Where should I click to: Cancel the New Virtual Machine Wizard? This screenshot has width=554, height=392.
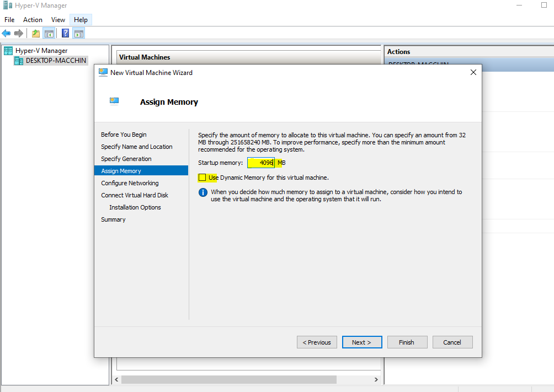(452, 342)
